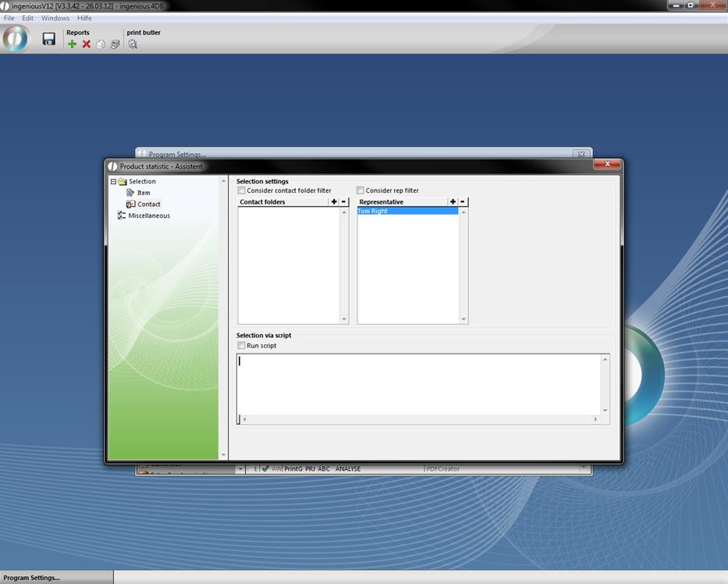Open the File menu
Image resolution: width=728 pixels, height=584 pixels.
tap(9, 18)
